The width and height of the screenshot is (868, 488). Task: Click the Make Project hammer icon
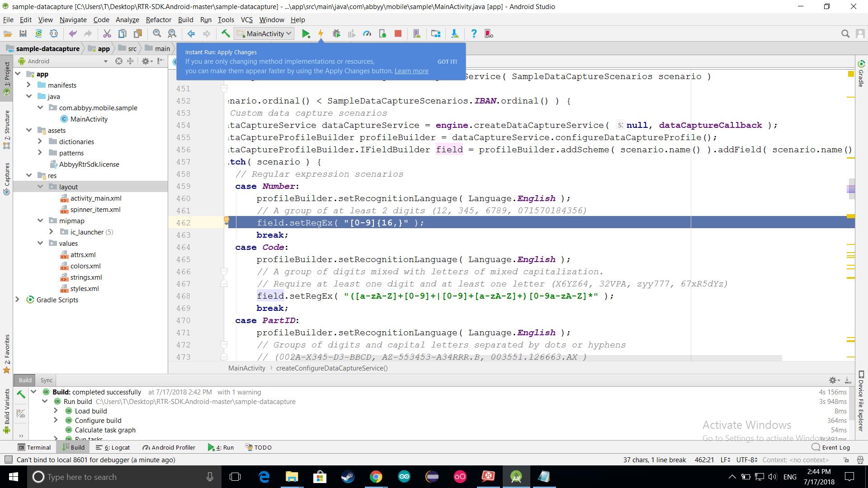226,34
